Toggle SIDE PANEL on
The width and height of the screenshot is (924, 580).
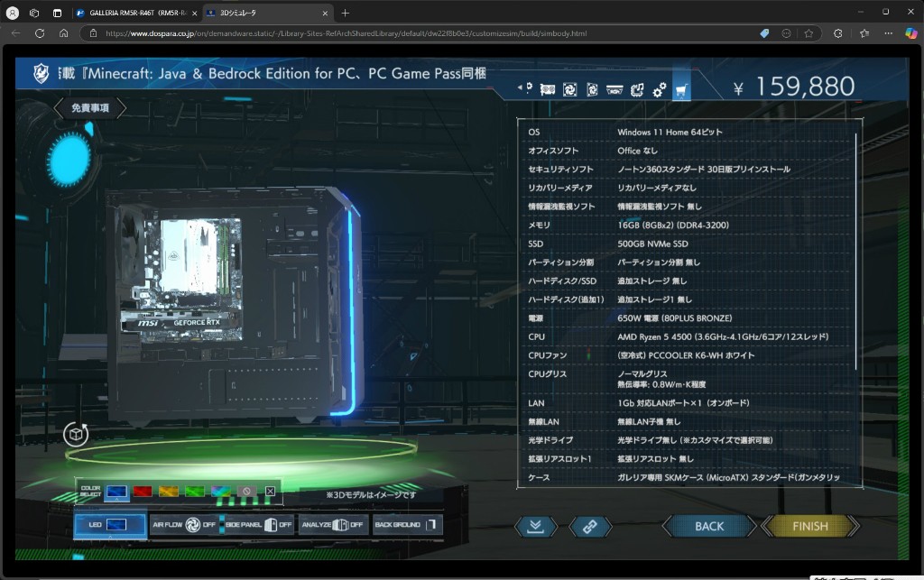[x=259, y=525]
